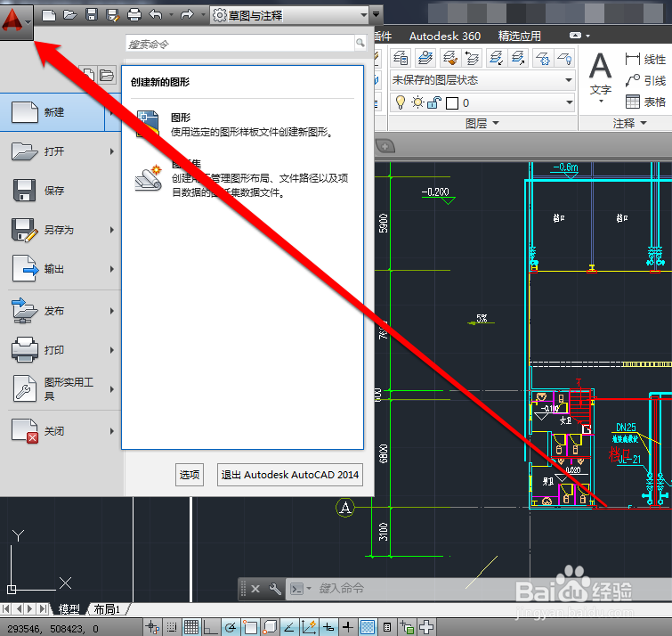Click the Match Layer brush icon

pos(450,58)
